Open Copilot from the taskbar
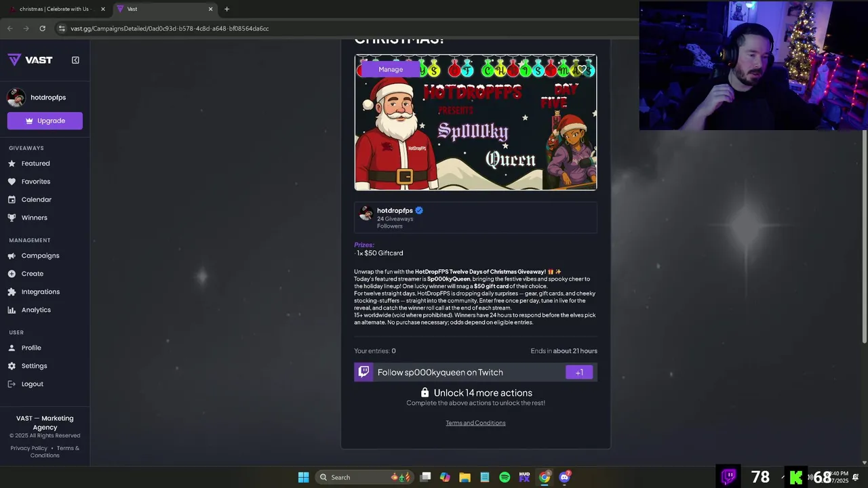 coord(445,477)
